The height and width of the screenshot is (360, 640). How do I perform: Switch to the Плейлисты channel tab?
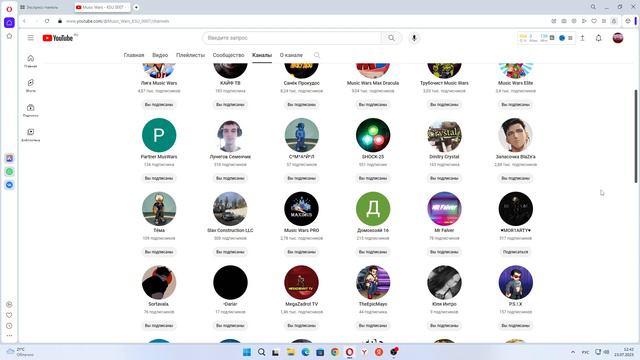190,55
